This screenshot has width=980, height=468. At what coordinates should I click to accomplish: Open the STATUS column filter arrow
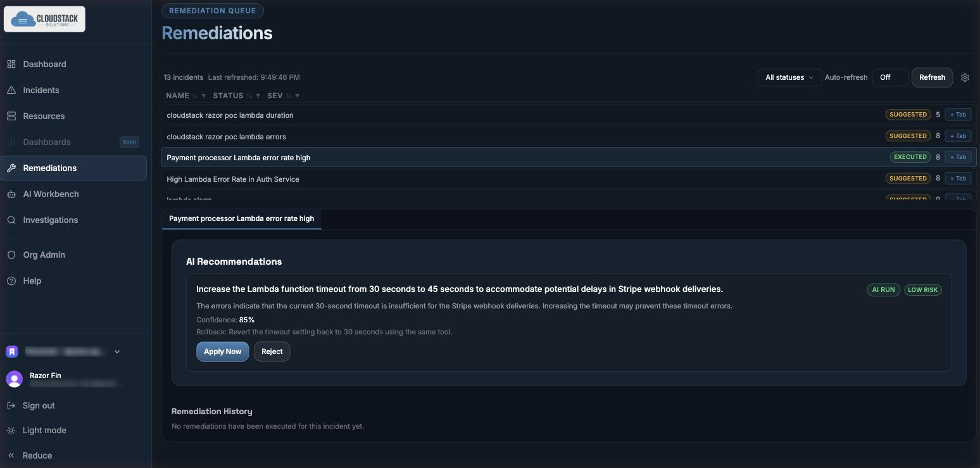tap(258, 96)
